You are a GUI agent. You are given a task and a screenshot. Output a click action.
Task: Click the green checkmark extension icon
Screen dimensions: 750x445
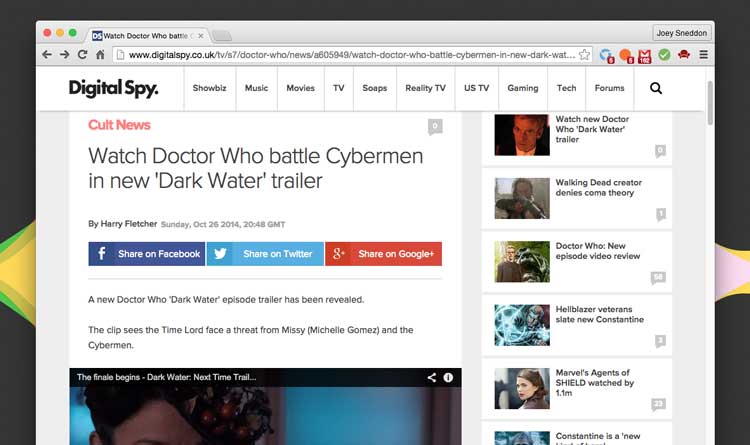(x=664, y=55)
